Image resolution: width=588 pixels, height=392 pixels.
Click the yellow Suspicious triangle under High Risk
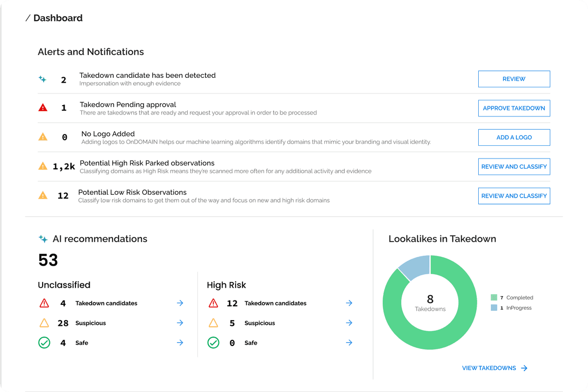click(213, 323)
